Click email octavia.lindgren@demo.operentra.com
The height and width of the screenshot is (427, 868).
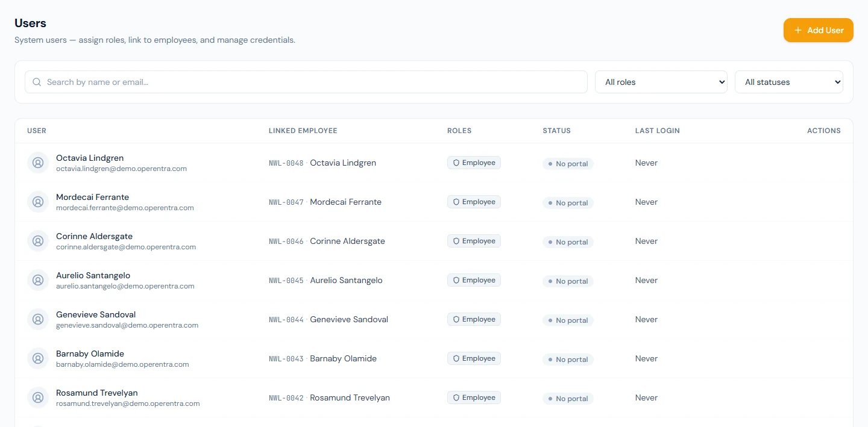(121, 169)
